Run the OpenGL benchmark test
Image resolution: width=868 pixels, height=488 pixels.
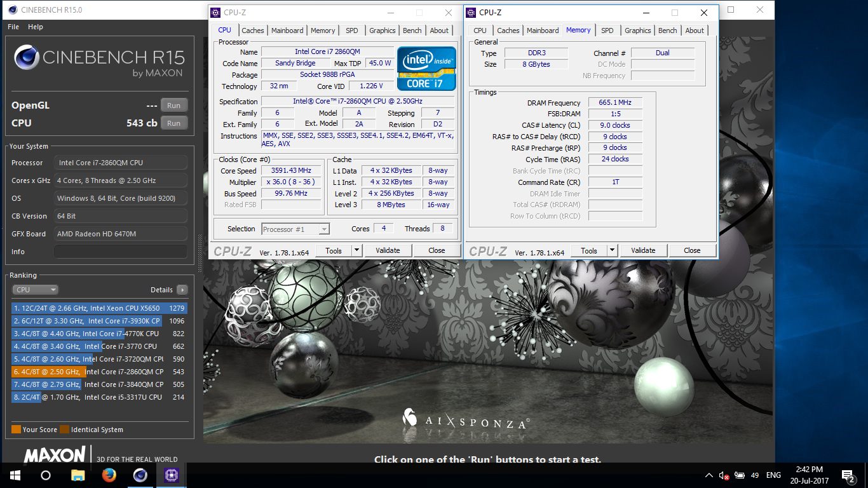click(x=174, y=105)
